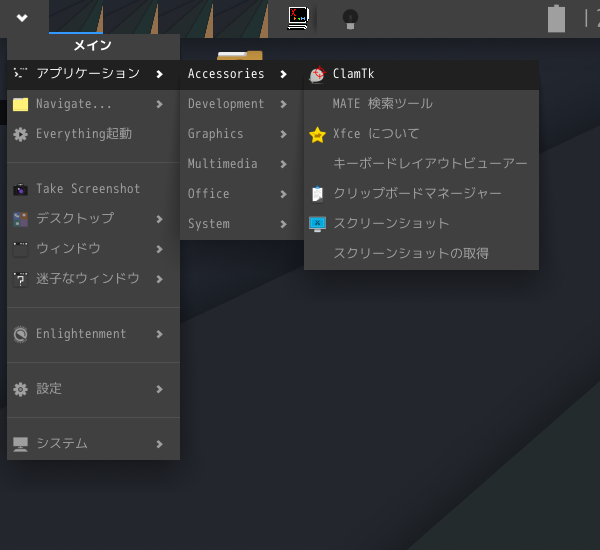Click the yellow star Xfce icon
600x550 pixels.
pos(317,134)
